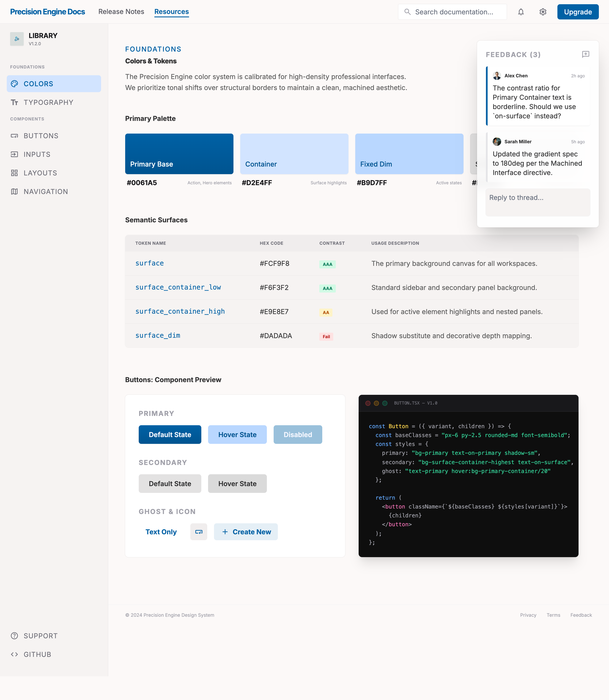Select the Navigation map icon

tap(15, 191)
